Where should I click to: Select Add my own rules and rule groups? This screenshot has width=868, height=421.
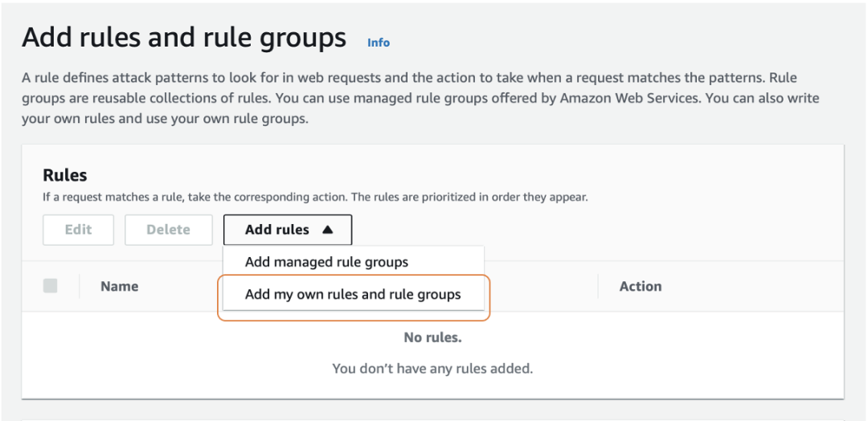click(353, 294)
